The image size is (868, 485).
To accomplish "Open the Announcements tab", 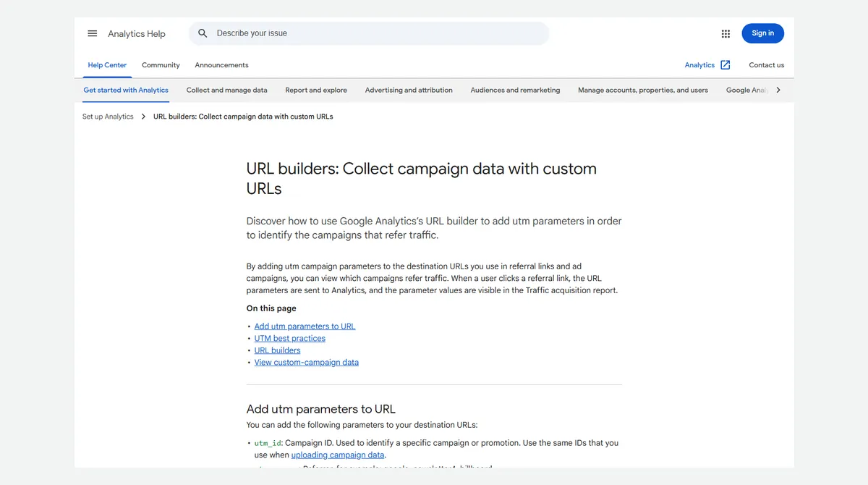I will [x=221, y=65].
